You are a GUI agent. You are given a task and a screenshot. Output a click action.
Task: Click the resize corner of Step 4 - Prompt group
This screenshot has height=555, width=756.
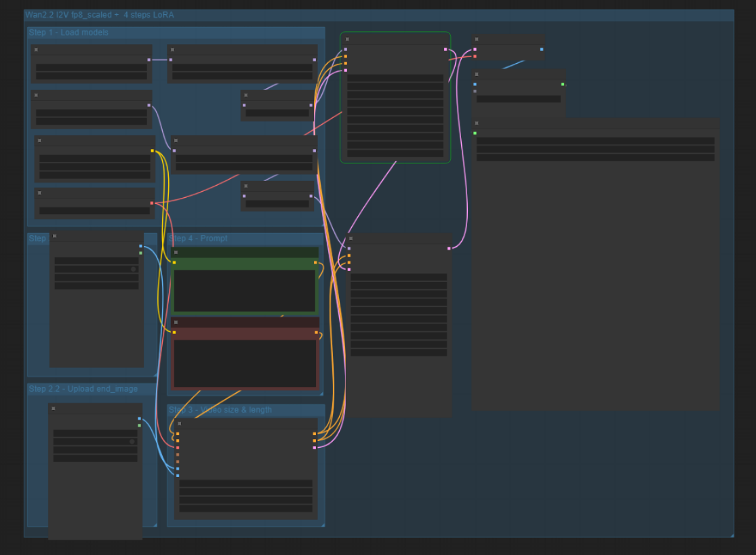[x=321, y=394]
